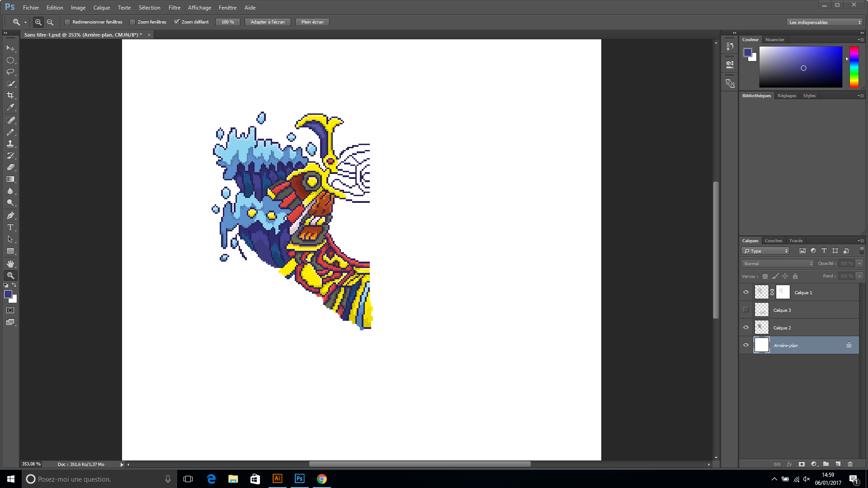Open the Les indispensables workspace dropdown
Screen dimensions: 868x488
825,22
